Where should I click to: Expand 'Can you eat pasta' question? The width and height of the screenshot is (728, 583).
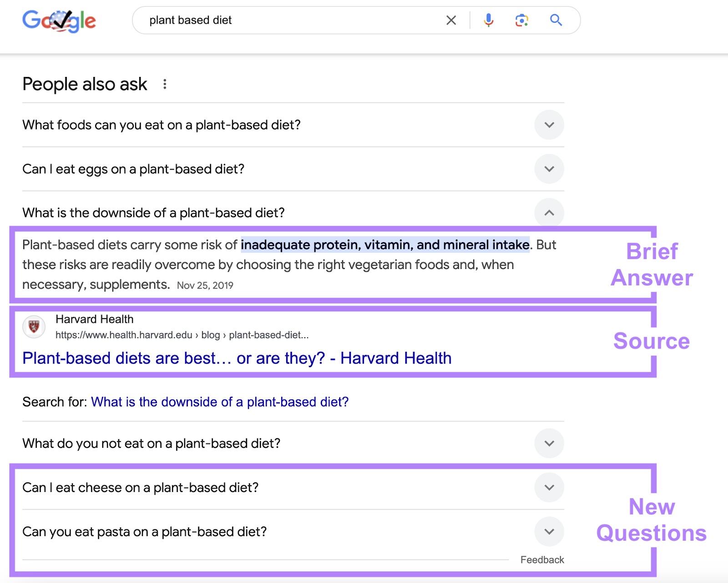click(x=549, y=532)
